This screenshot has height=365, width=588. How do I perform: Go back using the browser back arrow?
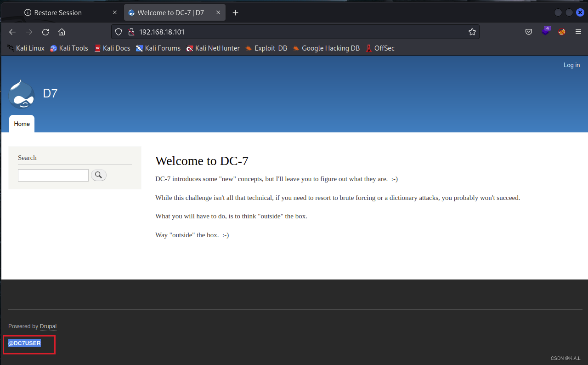(12, 32)
